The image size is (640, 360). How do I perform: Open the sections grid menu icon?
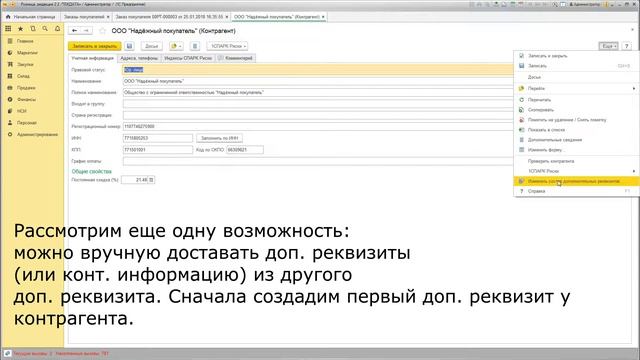8,29
